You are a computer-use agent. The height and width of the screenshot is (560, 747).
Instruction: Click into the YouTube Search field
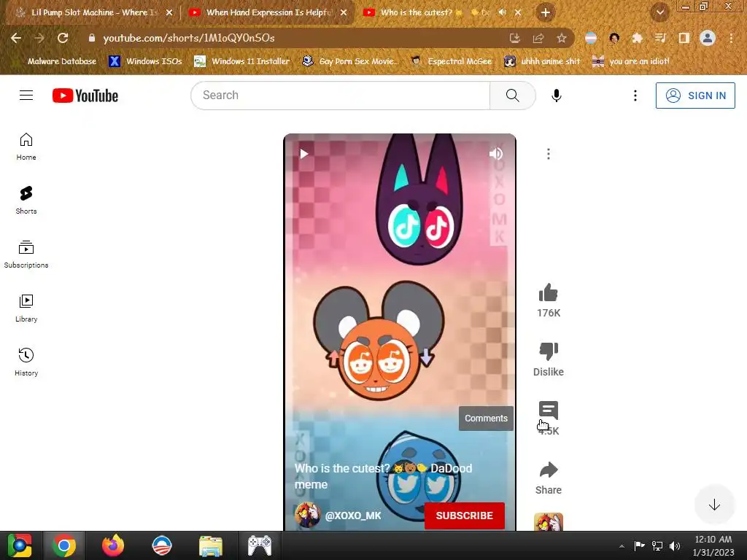point(341,96)
